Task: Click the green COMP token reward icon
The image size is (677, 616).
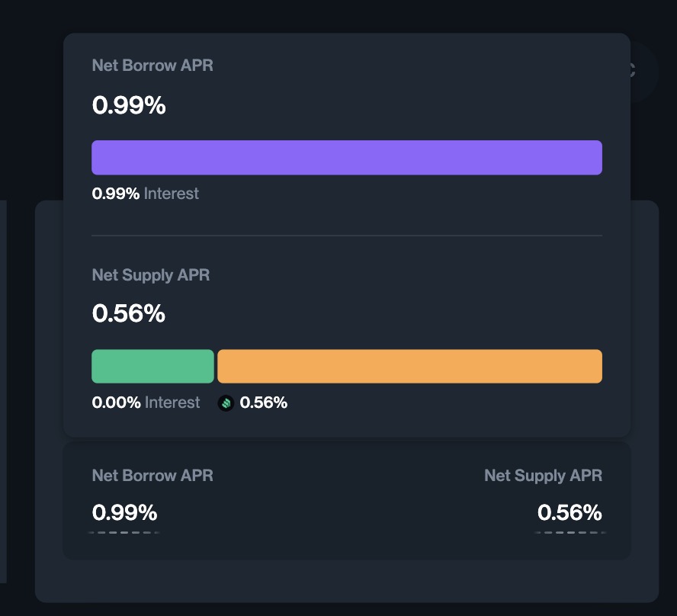Action: click(x=226, y=403)
